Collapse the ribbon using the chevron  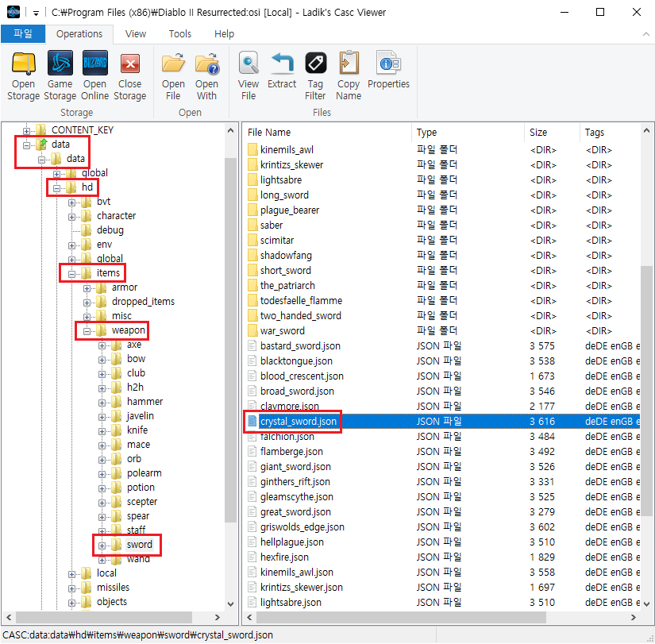645,34
